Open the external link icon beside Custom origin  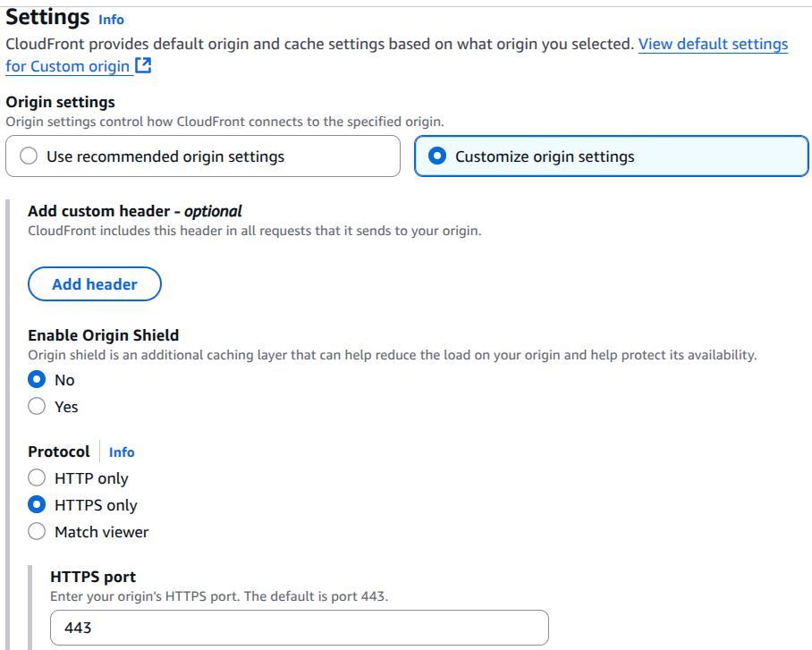[x=143, y=66]
